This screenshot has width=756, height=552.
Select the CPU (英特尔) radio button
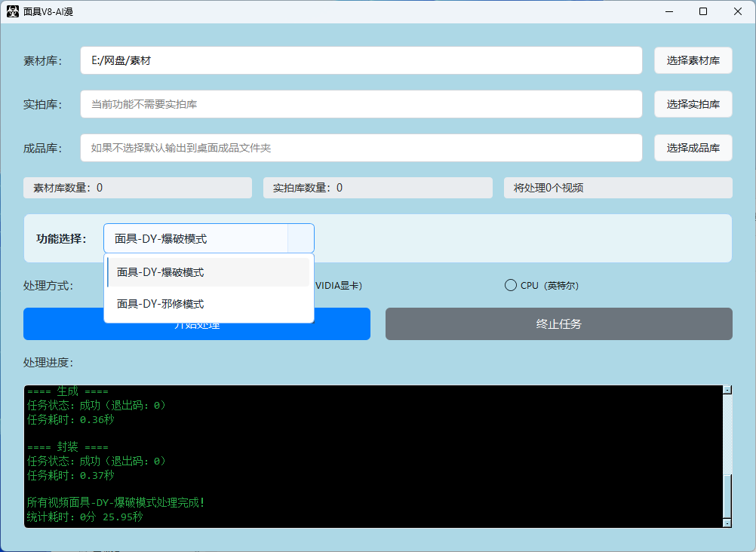point(511,285)
